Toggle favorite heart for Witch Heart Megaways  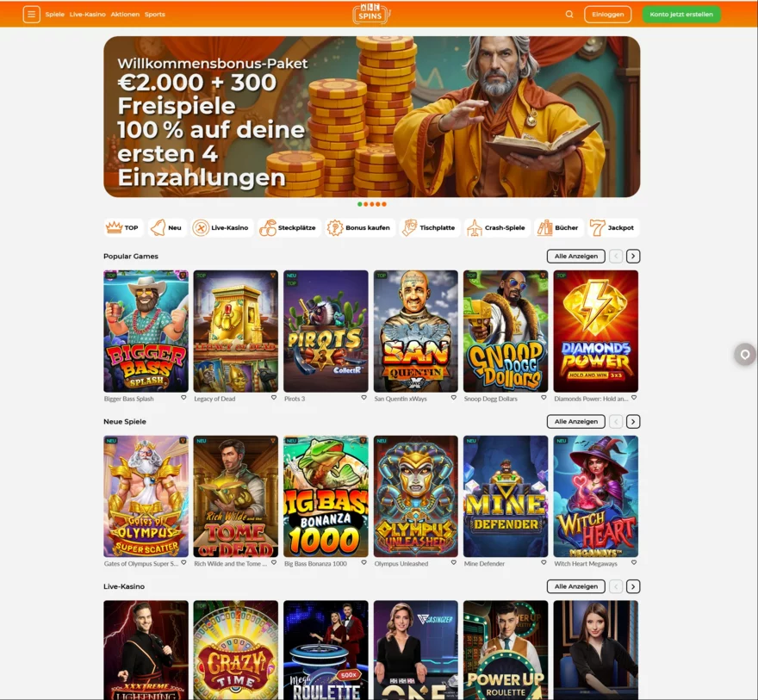[x=634, y=563]
